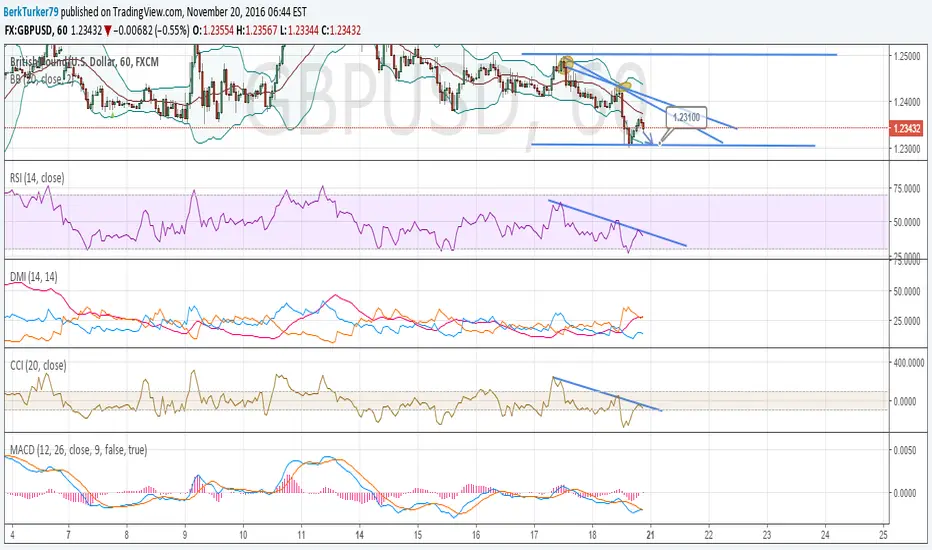Viewport: 932px width, 550px height.
Task: Click the FX:GBPUSD symbol label
Action: (x=34, y=30)
